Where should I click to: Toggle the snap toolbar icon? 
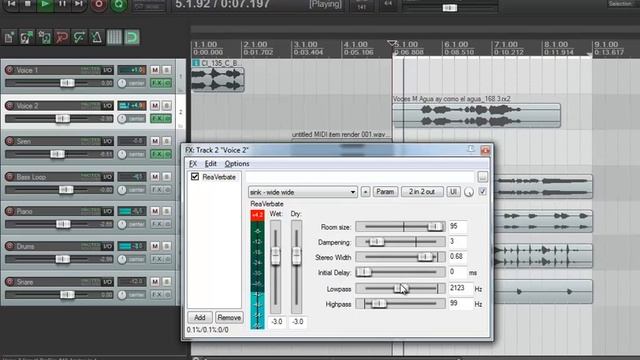click(x=132, y=38)
